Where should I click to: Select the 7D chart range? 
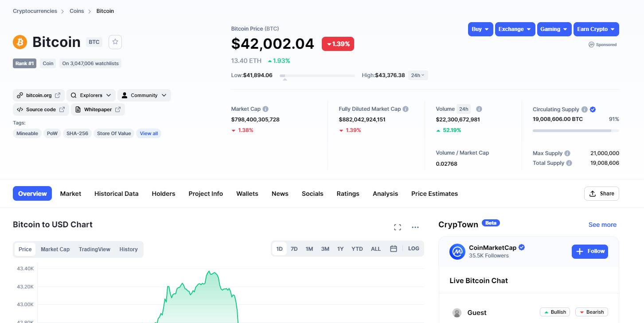[294, 249]
